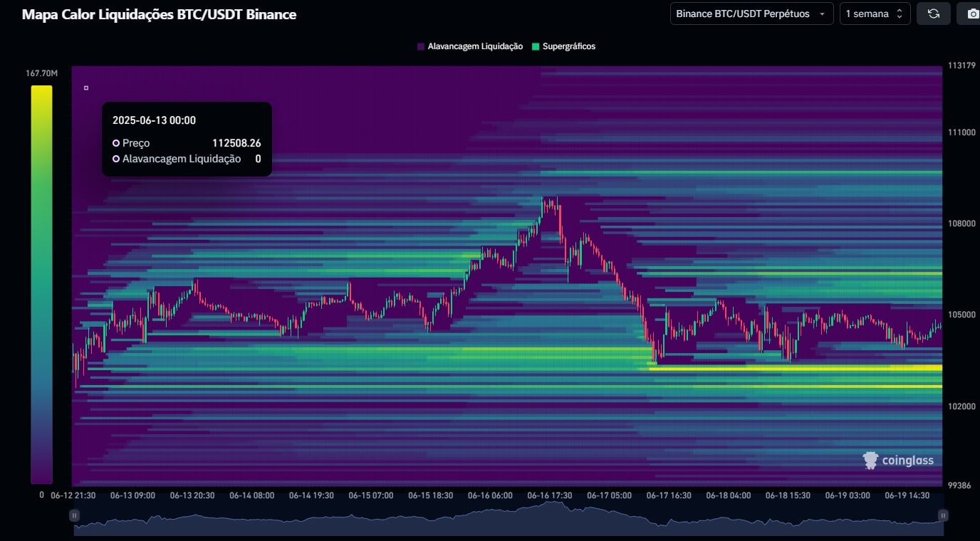This screenshot has width=980, height=541.
Task: Take a chart snapshot with the camera icon
Action: tap(971, 14)
